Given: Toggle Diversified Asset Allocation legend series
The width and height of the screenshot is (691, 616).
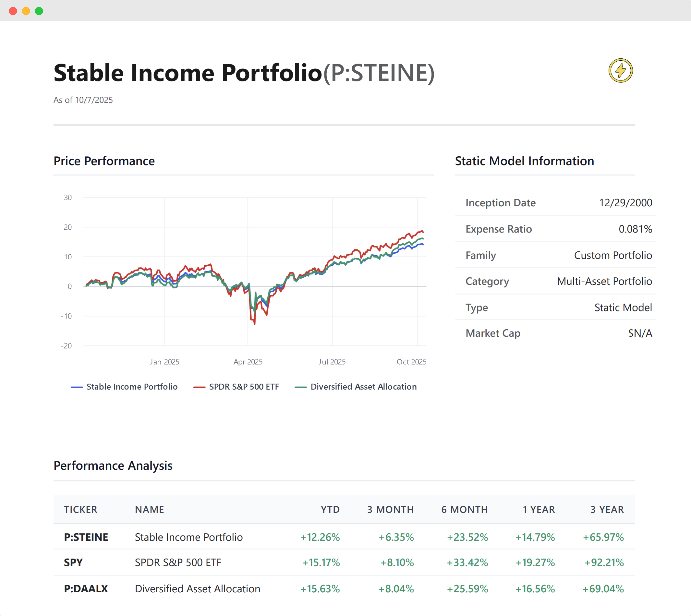Looking at the screenshot, I should [x=363, y=387].
